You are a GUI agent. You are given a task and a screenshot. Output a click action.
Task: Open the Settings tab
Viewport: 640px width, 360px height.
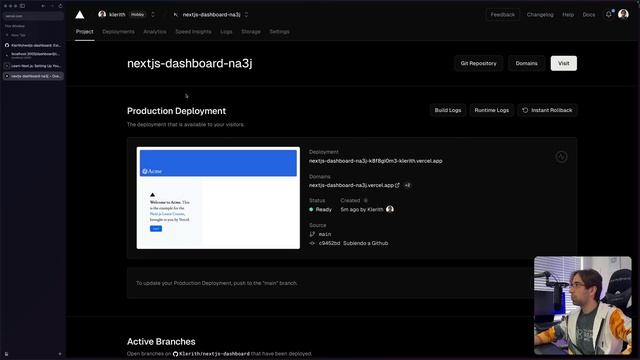[279, 31]
